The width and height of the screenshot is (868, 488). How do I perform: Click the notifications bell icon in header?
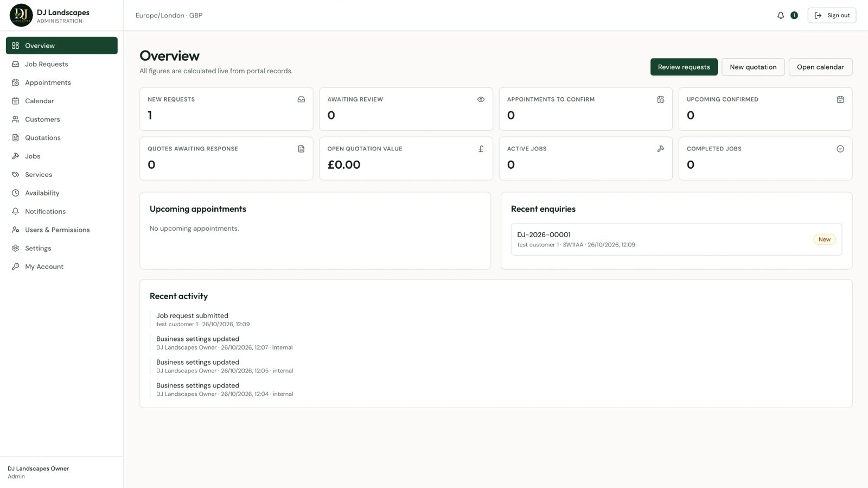point(780,15)
